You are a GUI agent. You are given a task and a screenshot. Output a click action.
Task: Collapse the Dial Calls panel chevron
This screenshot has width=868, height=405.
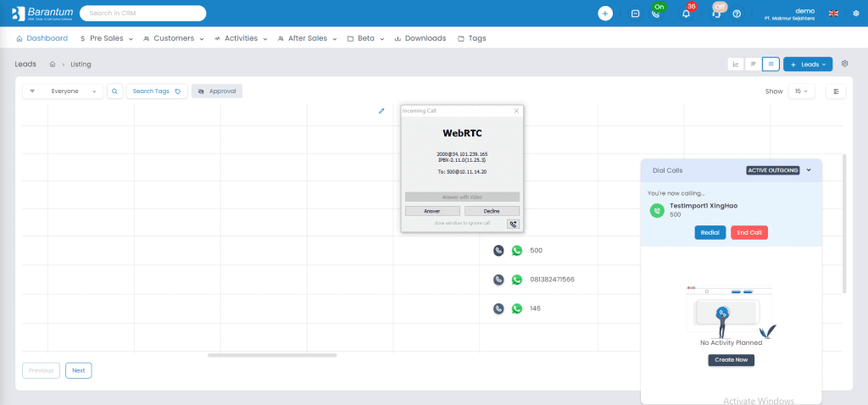coord(809,170)
